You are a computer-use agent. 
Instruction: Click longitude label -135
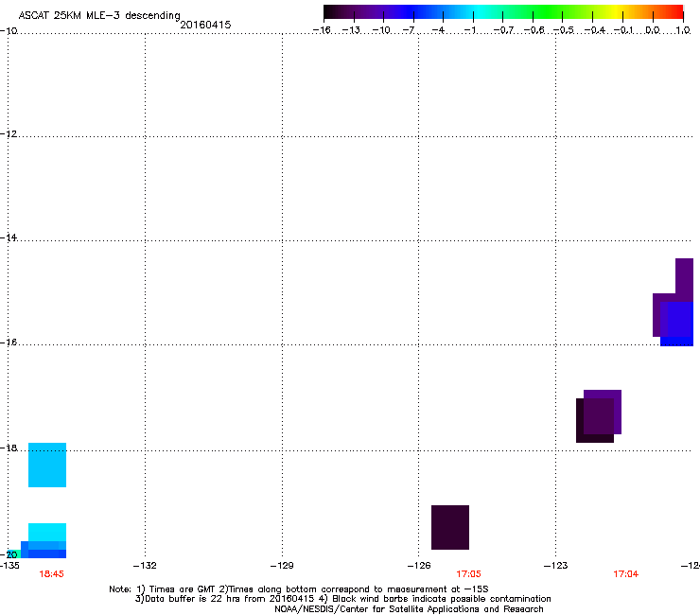pyautogui.click(x=9, y=566)
